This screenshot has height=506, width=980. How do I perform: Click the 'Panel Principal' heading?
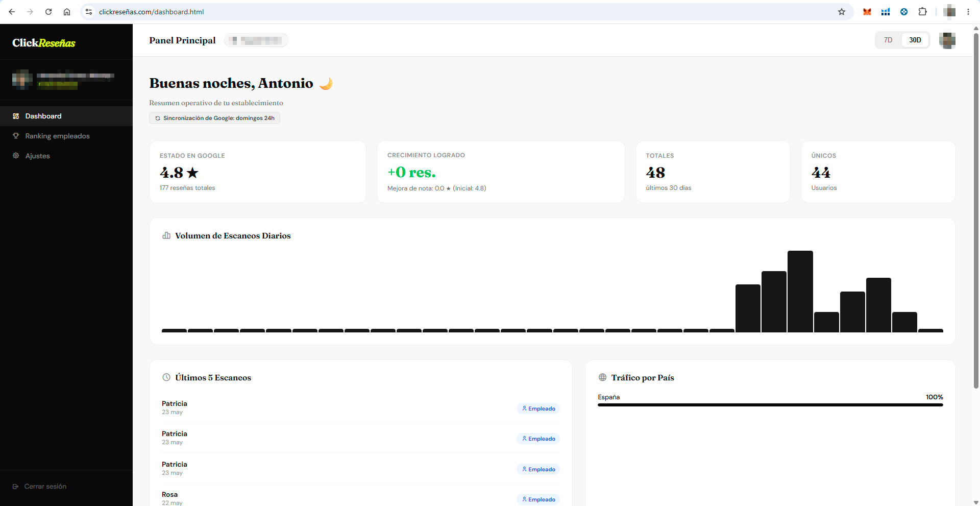(182, 40)
